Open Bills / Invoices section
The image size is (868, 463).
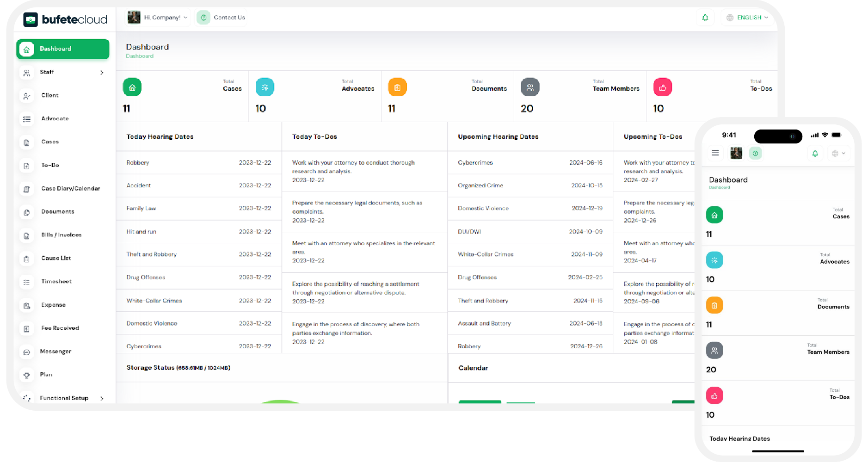pyautogui.click(x=62, y=235)
